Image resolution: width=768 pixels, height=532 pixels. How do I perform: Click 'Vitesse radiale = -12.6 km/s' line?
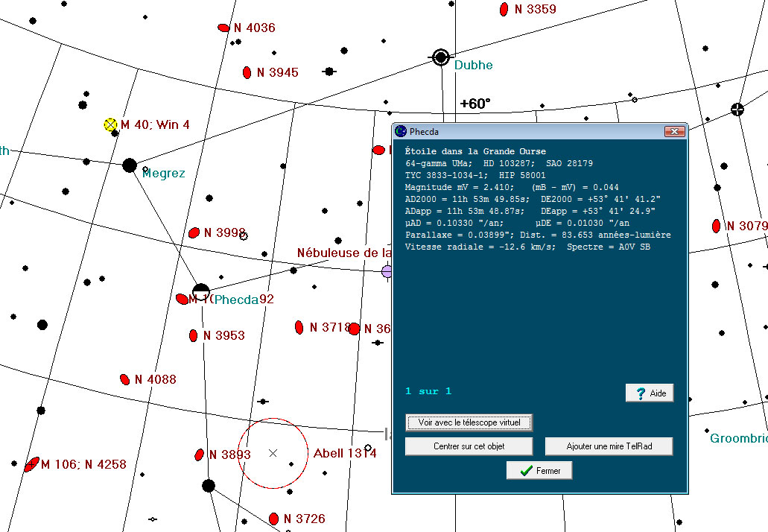point(527,247)
